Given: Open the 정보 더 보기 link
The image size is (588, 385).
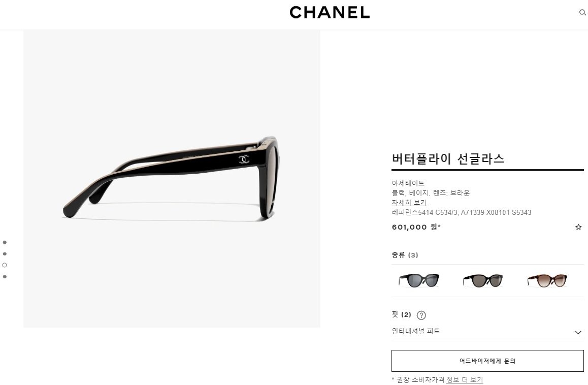Looking at the screenshot, I should pos(464,380).
